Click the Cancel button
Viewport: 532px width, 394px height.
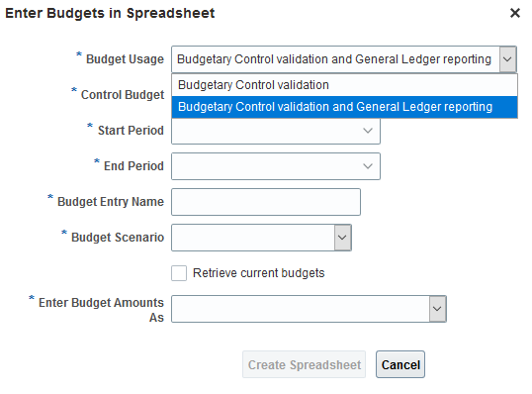pyautogui.click(x=400, y=364)
